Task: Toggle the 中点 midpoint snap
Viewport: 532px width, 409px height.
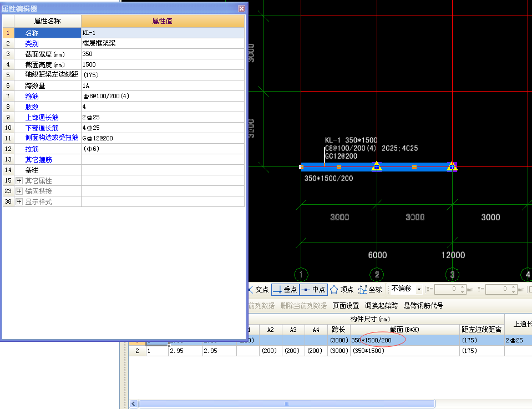Action: click(313, 289)
